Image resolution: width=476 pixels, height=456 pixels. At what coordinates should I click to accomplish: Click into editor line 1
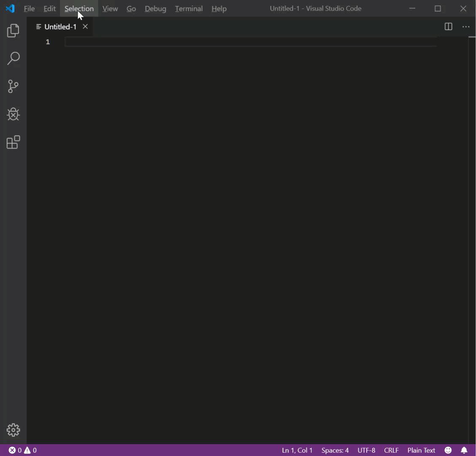[x=251, y=42]
